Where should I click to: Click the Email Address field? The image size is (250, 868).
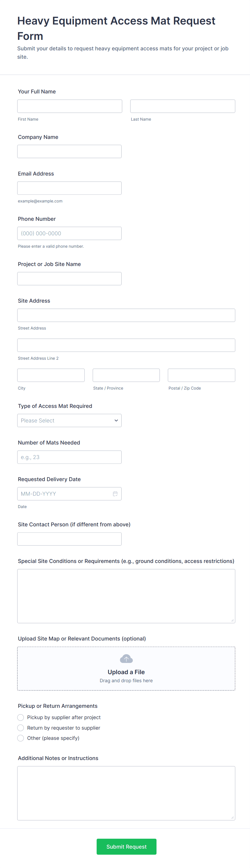pyautogui.click(x=69, y=188)
